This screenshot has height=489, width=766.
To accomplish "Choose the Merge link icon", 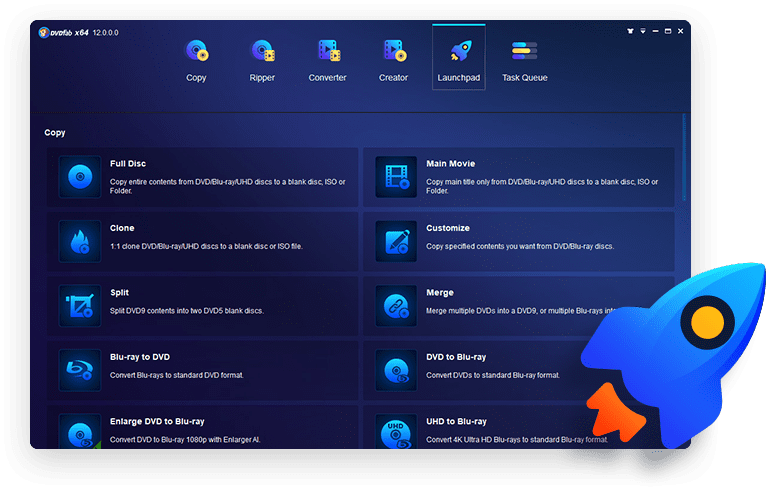I will click(x=396, y=305).
